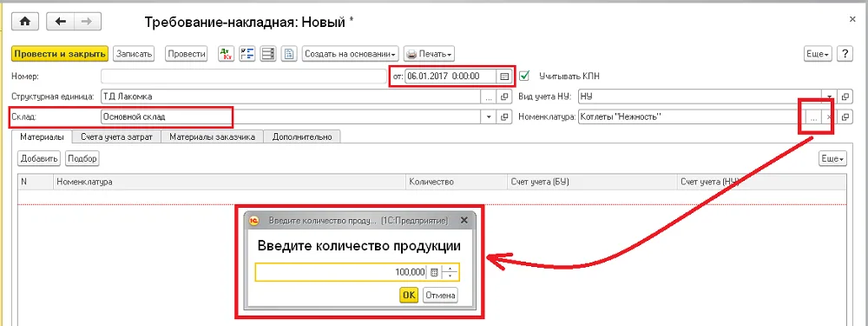Open the calendar icon next to the date
This screenshot has width=868, height=326.
coord(504,76)
